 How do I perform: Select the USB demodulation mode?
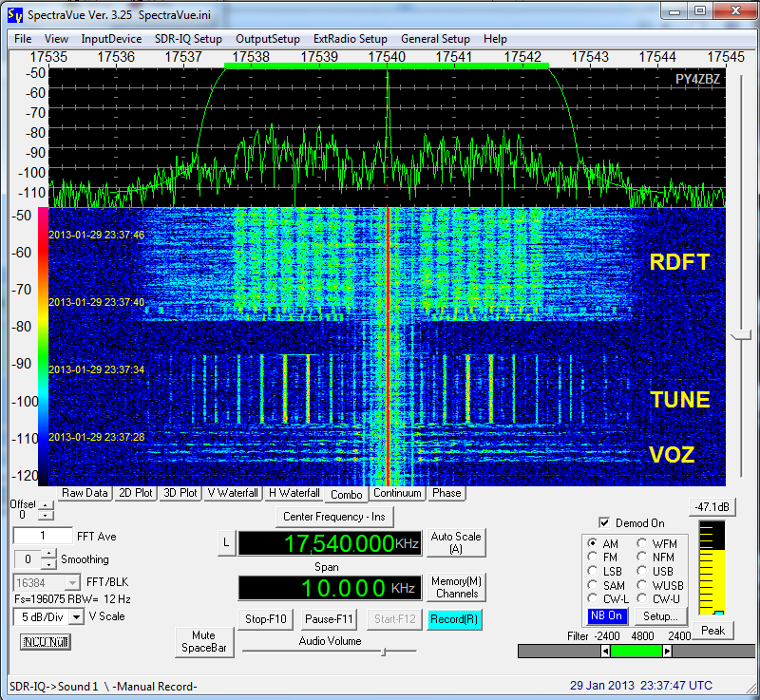click(x=643, y=572)
